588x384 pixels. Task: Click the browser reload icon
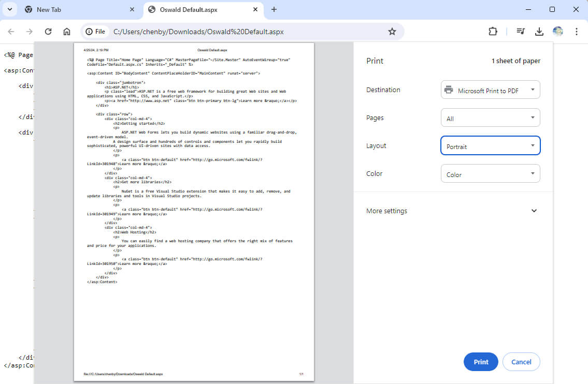48,32
